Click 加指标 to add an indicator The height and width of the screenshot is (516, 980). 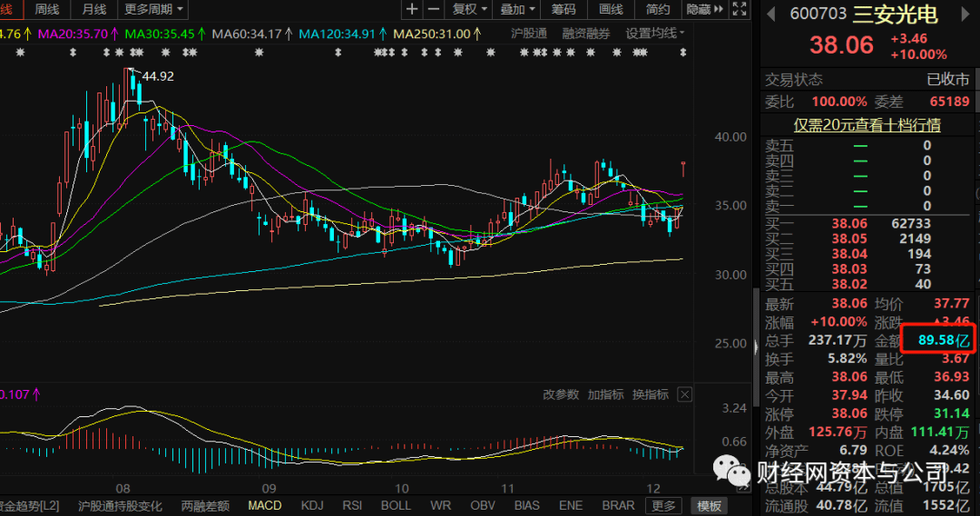605,394
